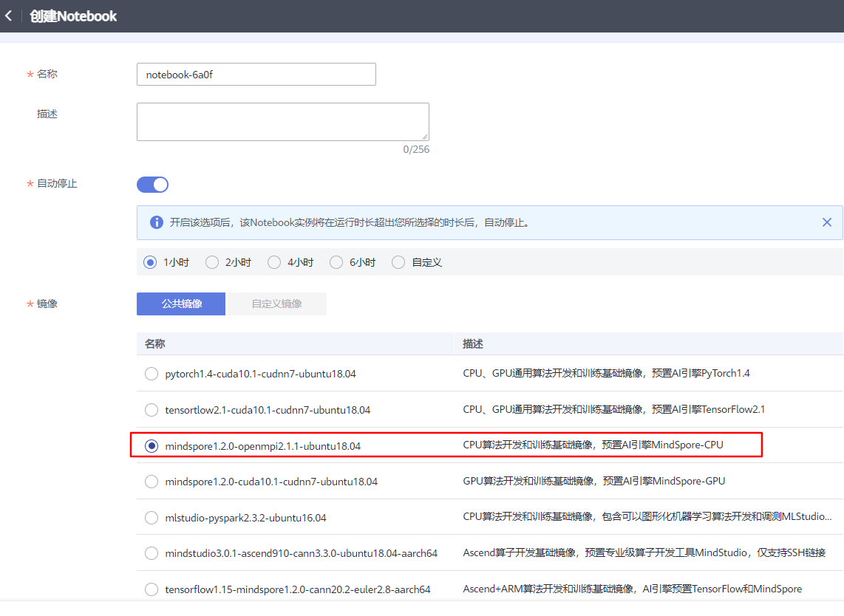Click the 0/256 character counter
Screen dimensions: 844x616
(x=416, y=149)
